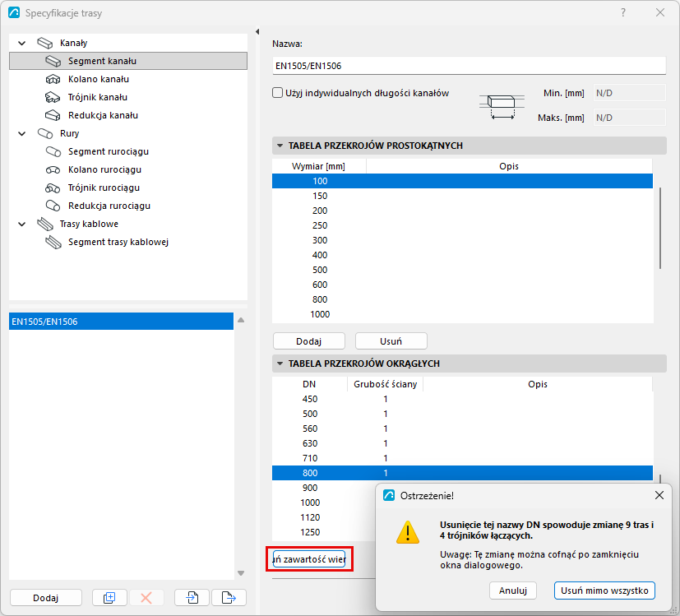This screenshot has width=680, height=616.
Task: Select the Kolano rurociągu elbow icon
Action: click(x=53, y=170)
